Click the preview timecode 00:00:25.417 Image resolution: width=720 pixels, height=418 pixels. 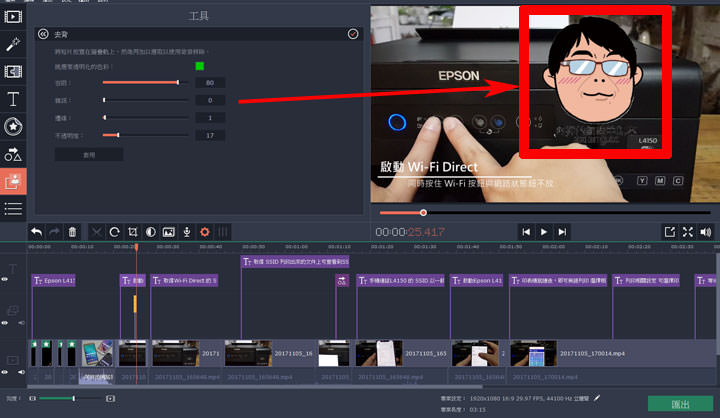[x=410, y=232]
